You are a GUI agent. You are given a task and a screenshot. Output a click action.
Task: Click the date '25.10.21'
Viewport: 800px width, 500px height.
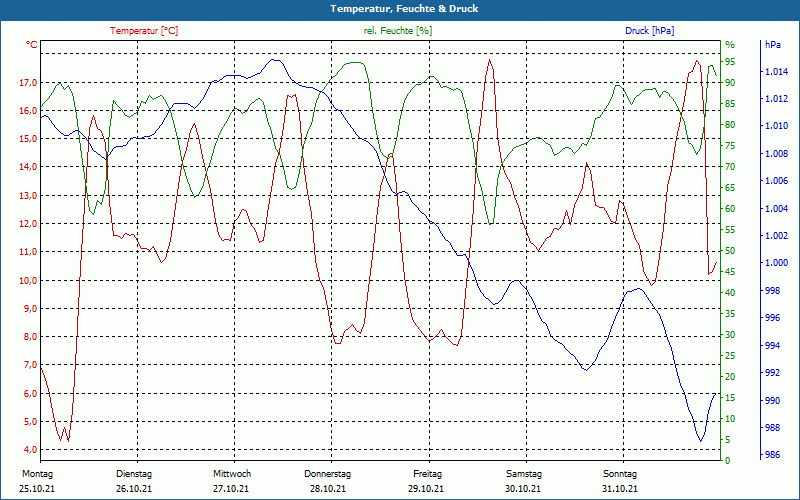[37, 489]
